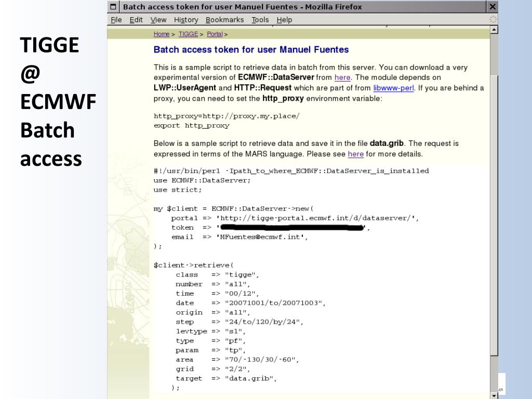
Task: Click the window menu icon in Firefox title bar
Action: [x=113, y=7]
